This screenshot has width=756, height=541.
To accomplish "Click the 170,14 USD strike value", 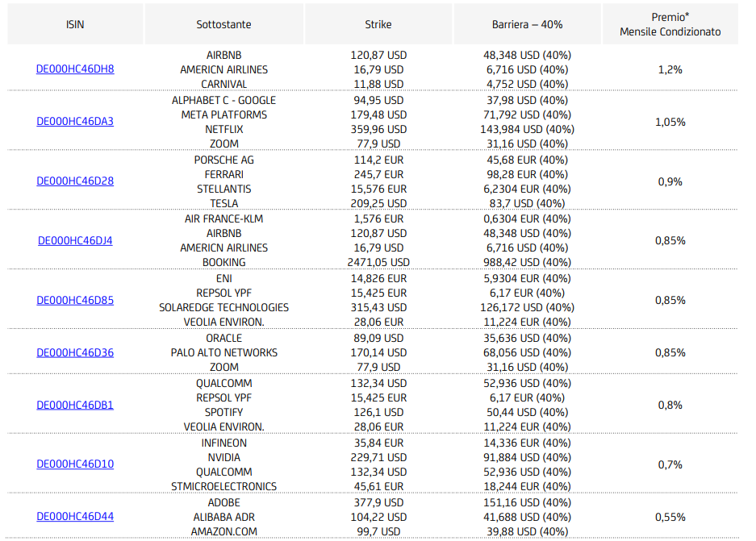I will pos(378,352).
